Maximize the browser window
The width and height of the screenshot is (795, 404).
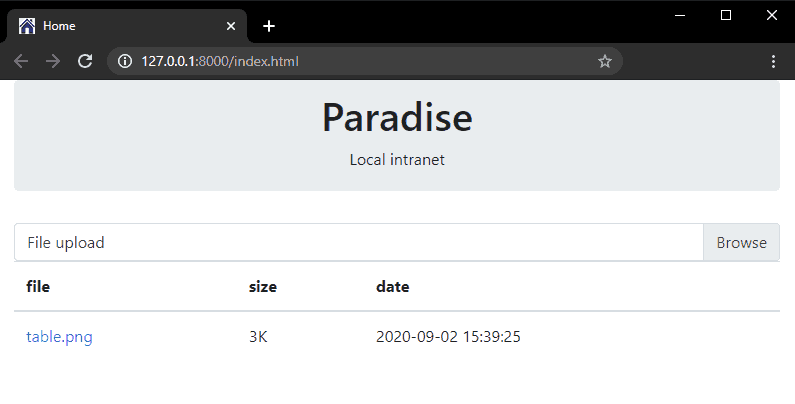(x=726, y=14)
